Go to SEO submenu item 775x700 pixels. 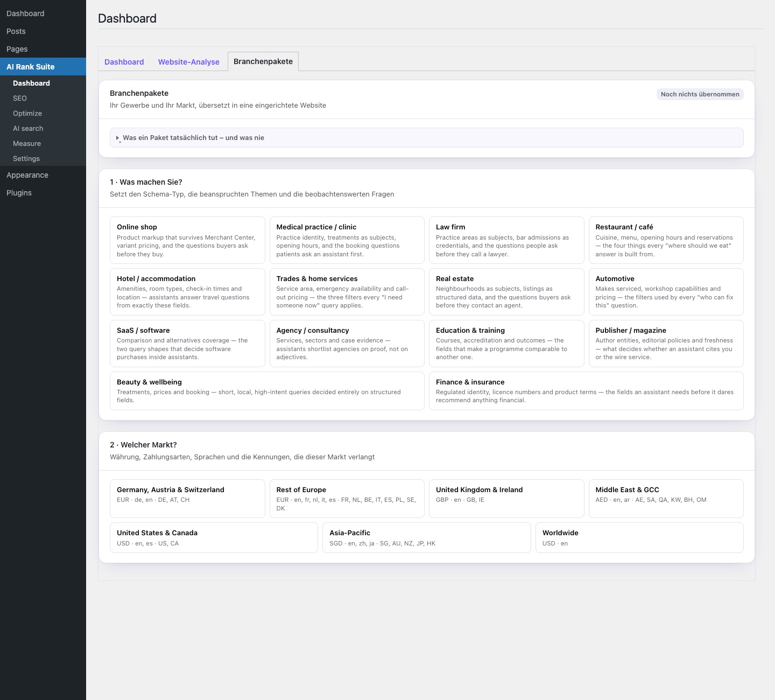pos(43,98)
